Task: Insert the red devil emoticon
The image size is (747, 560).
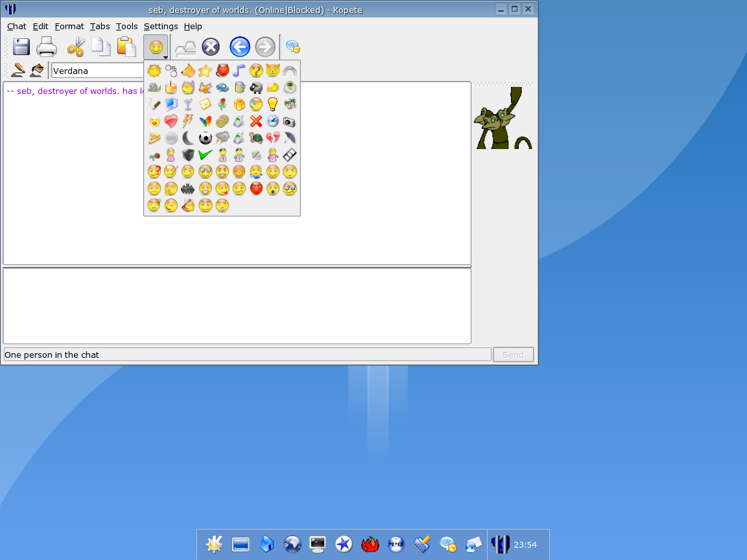Action: 222,71
